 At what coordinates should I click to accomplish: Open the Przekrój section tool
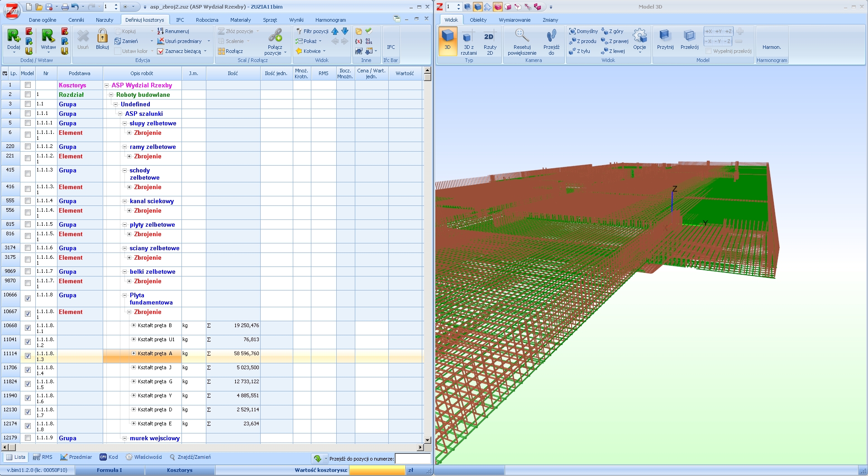coord(689,36)
